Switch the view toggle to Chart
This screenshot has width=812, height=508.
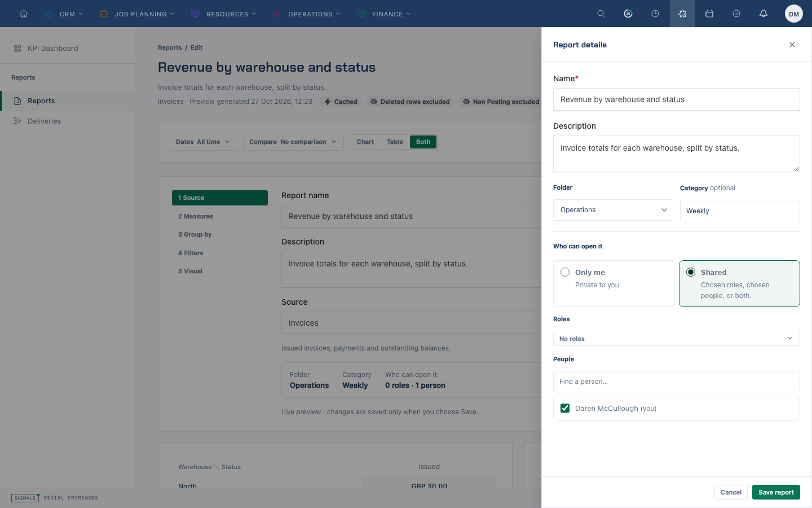click(365, 142)
